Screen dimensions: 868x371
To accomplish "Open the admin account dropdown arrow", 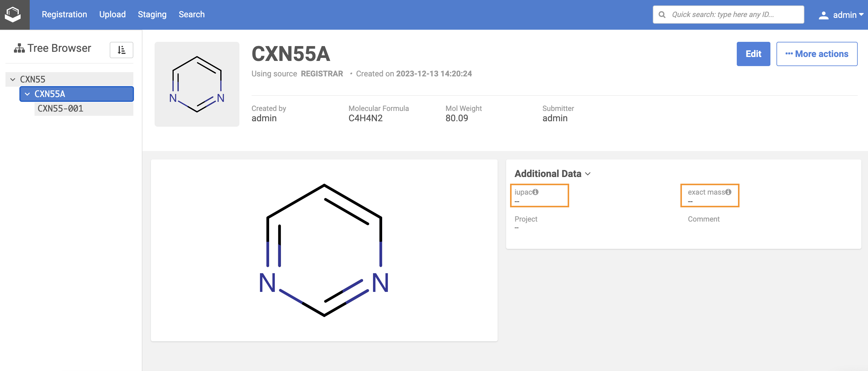I will click(861, 15).
